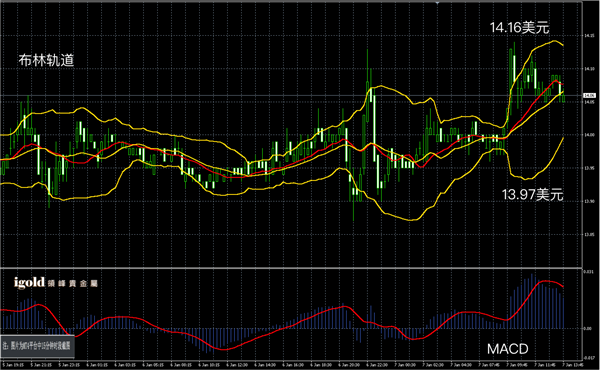Click the gray note box at bottom left
This screenshot has width=600, height=370.
38,346
